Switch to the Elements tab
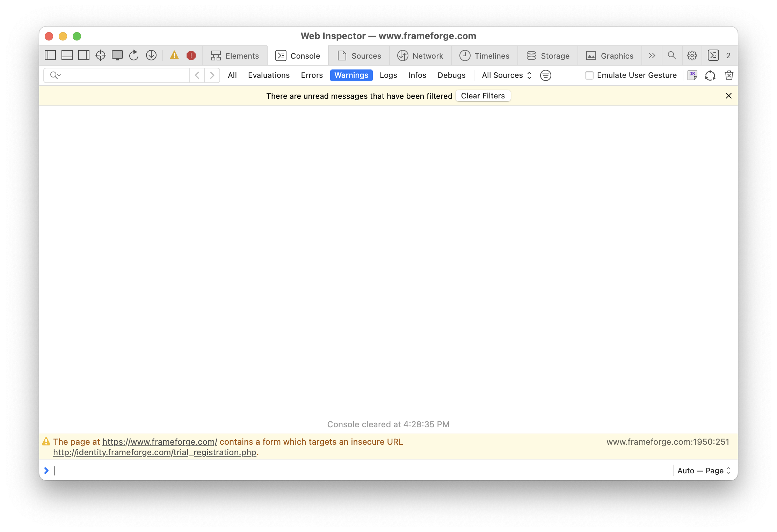This screenshot has height=532, width=777. tap(235, 56)
